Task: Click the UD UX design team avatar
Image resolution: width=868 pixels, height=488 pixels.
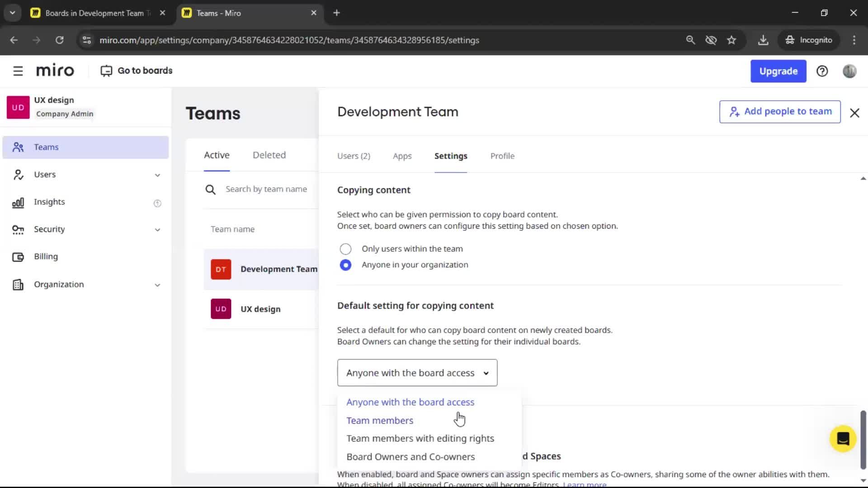Action: click(221, 309)
